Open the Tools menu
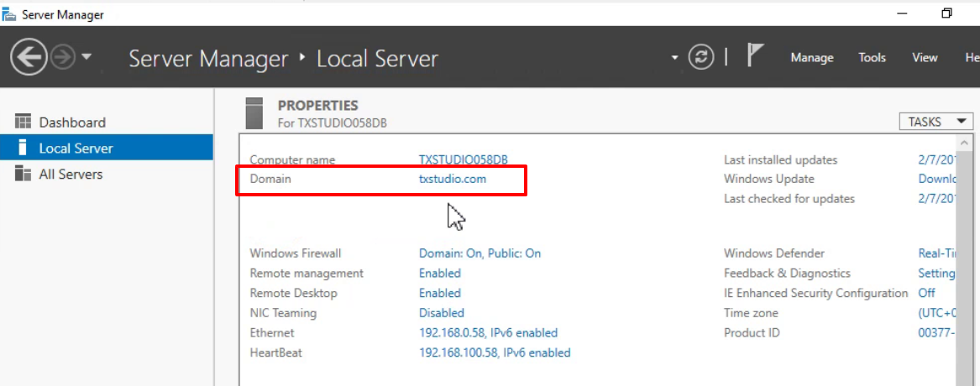 pyautogui.click(x=872, y=57)
